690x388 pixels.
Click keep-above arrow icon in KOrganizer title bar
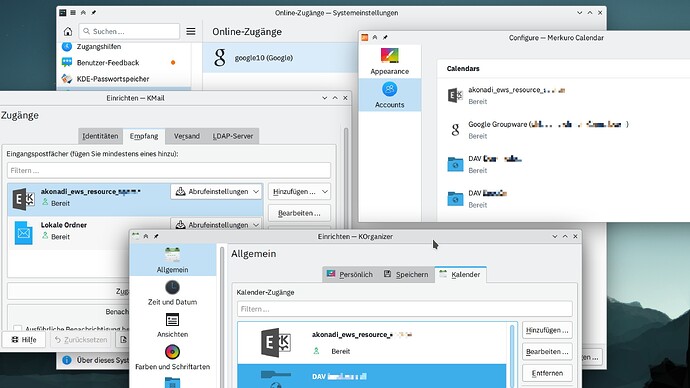click(x=146, y=236)
